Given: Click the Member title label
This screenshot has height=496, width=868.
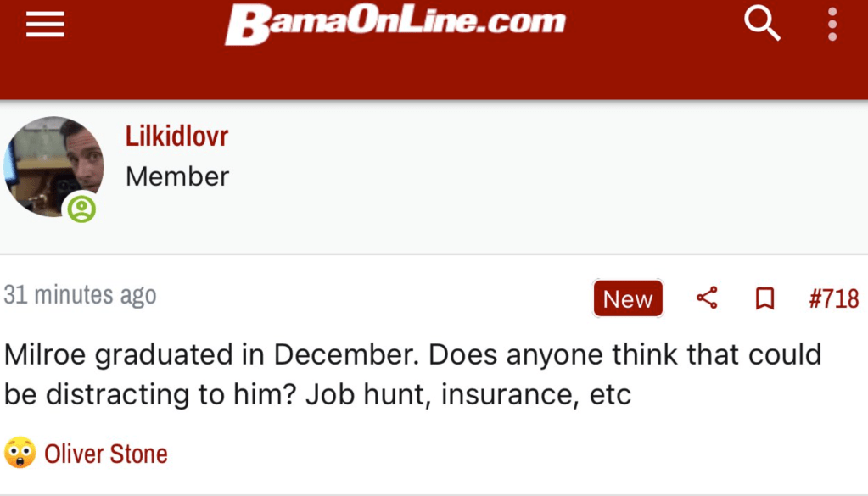Looking at the screenshot, I should pyautogui.click(x=176, y=176).
